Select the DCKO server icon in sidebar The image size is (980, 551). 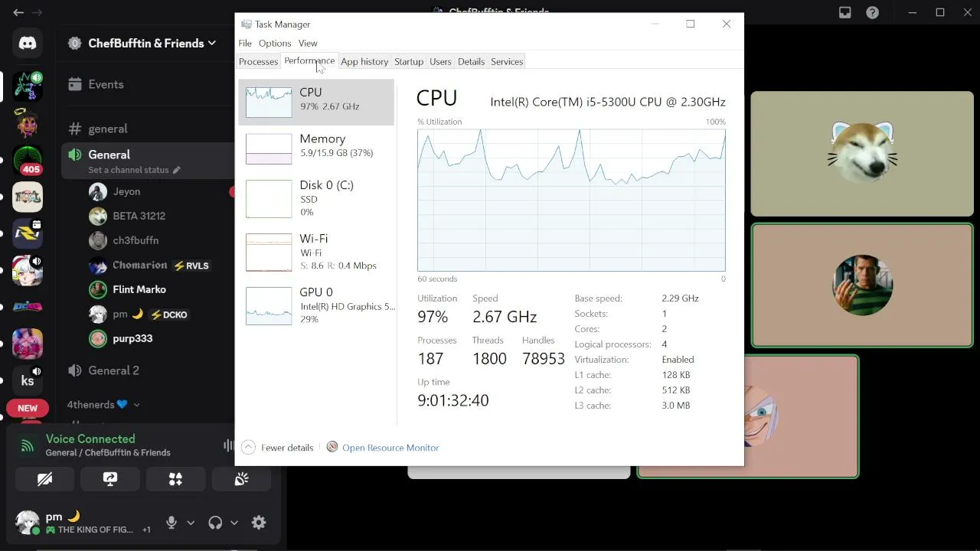(28, 307)
